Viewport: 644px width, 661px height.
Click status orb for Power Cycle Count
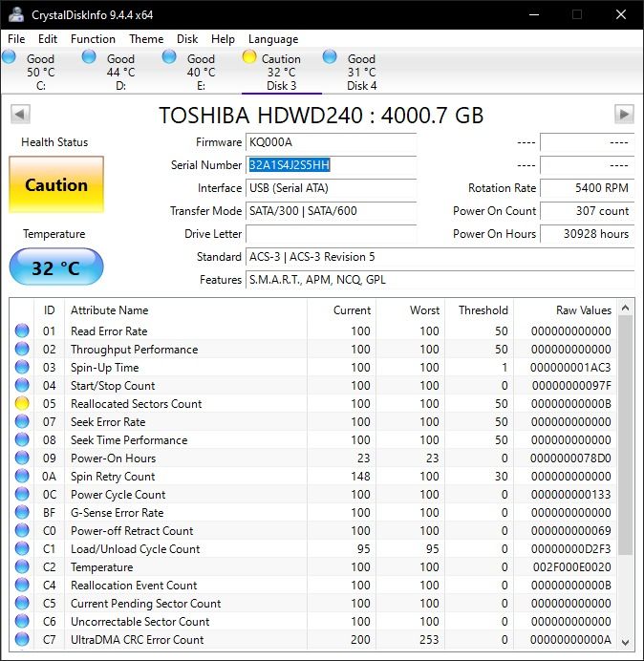22,494
